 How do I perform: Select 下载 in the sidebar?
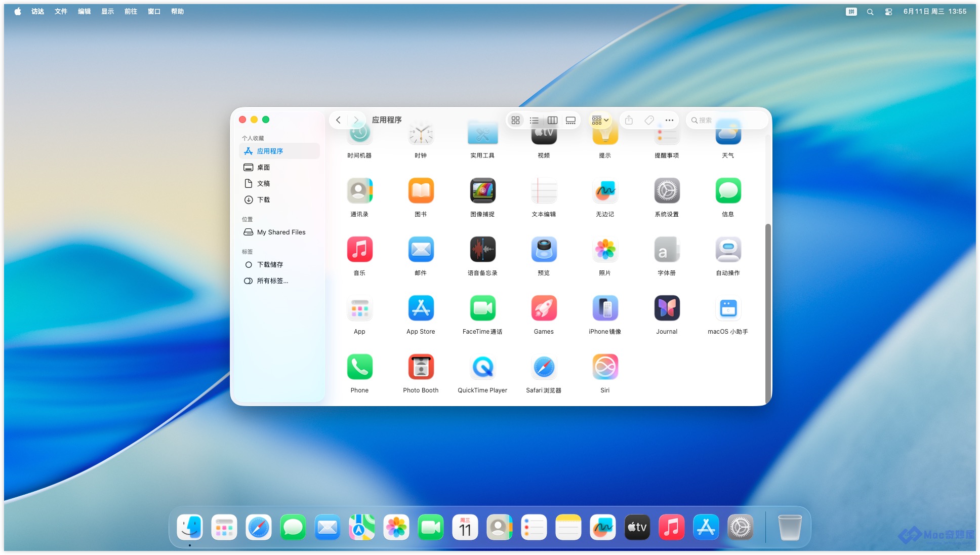pos(279,200)
